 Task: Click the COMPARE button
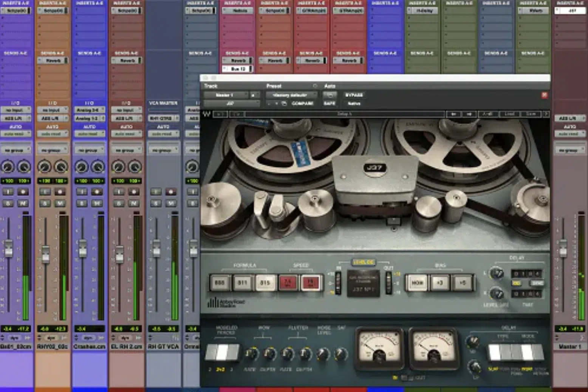[x=302, y=103]
